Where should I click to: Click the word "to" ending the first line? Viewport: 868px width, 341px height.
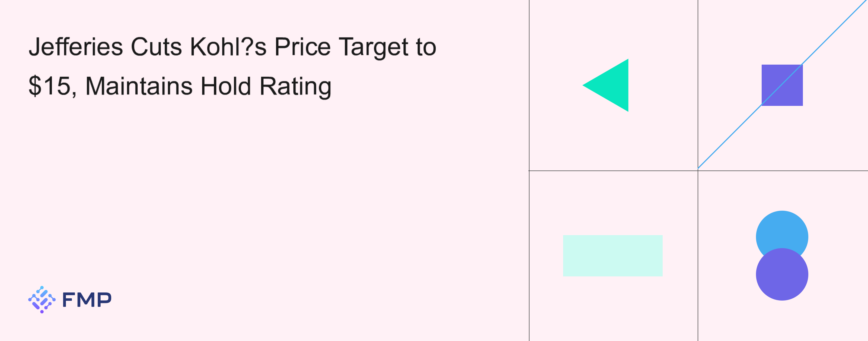(x=426, y=47)
